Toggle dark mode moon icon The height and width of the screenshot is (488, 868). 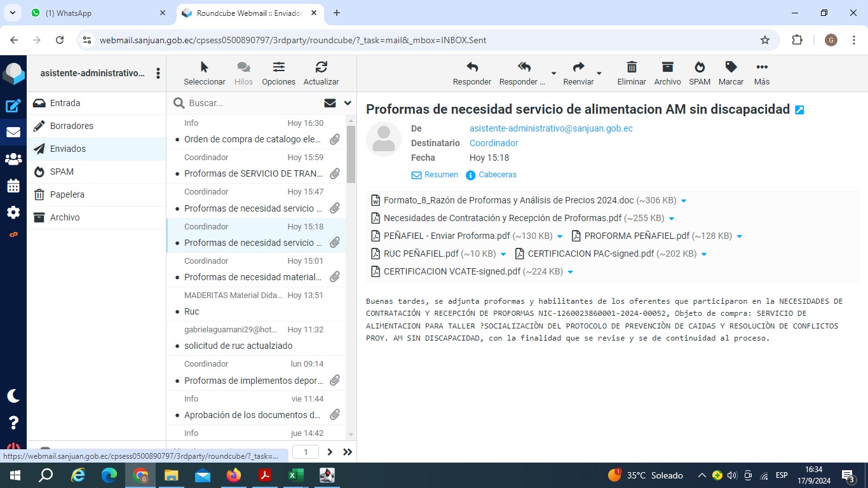pyautogui.click(x=13, y=396)
